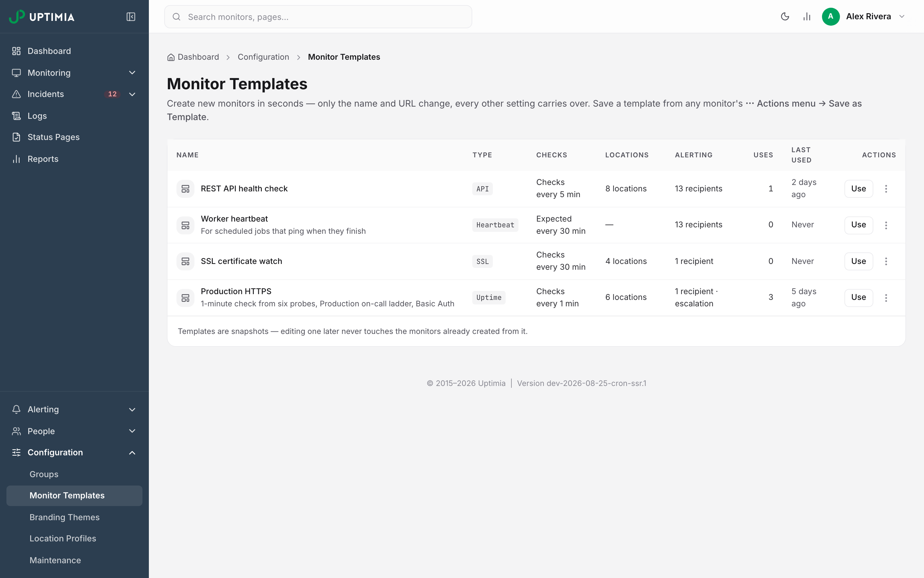Use the Worker heartbeat template
The image size is (924, 578).
(858, 225)
